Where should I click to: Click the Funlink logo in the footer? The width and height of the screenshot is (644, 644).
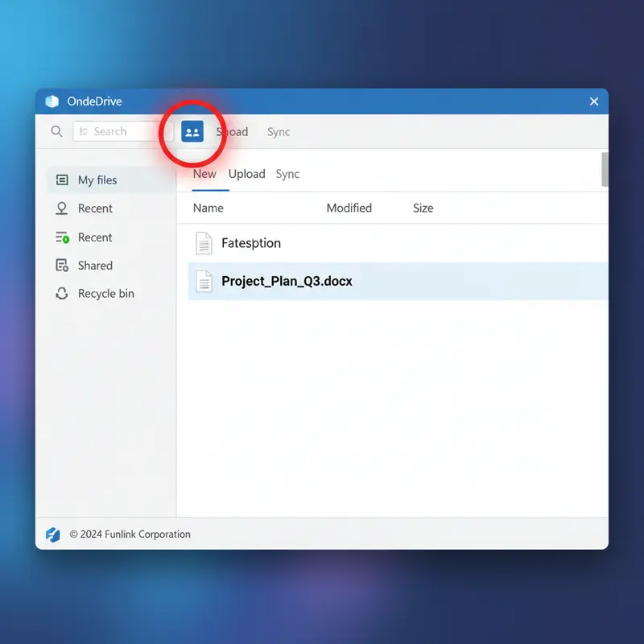tap(53, 534)
